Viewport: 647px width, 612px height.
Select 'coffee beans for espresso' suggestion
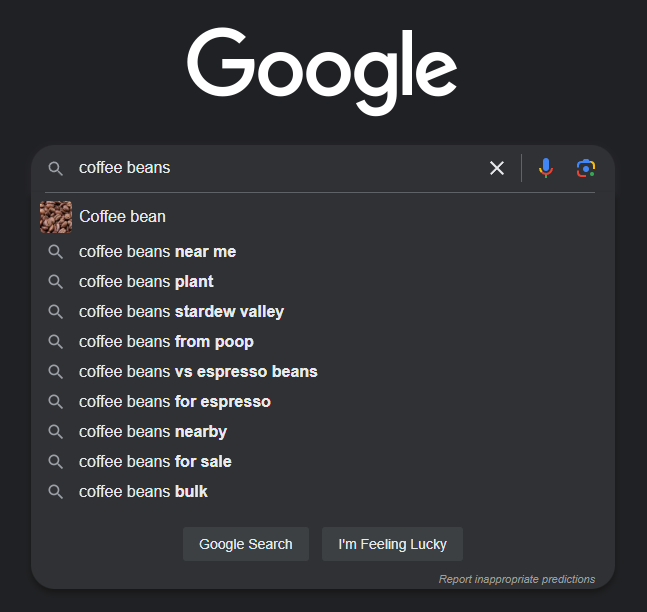pyautogui.click(x=175, y=402)
